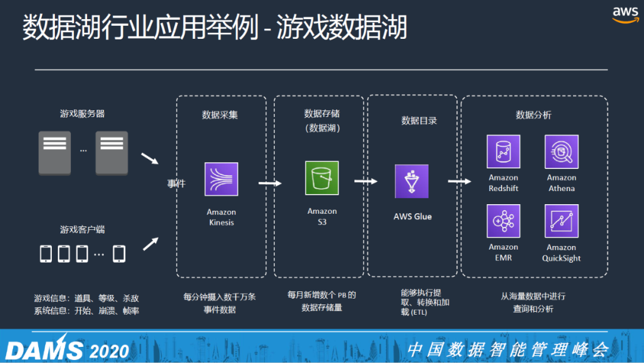Image resolution: width=644 pixels, height=363 pixels.
Task: Click the AWS Glue funnel icon
Action: (411, 181)
